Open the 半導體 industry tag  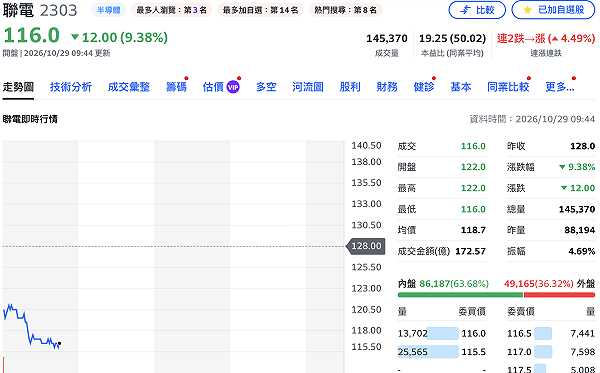(x=109, y=10)
